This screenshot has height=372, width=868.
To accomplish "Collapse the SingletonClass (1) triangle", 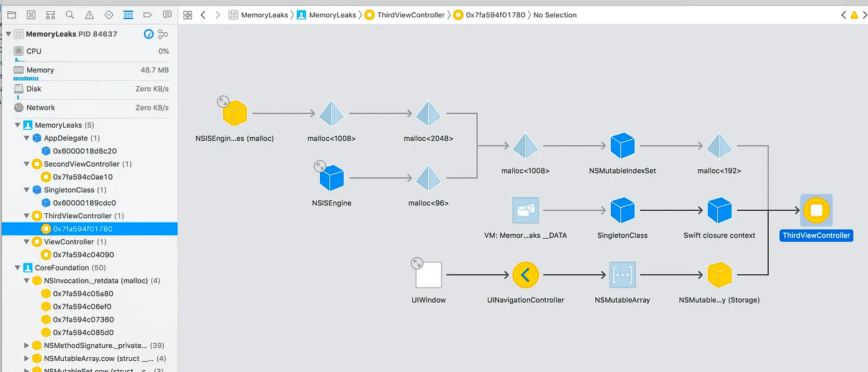I will (27, 190).
